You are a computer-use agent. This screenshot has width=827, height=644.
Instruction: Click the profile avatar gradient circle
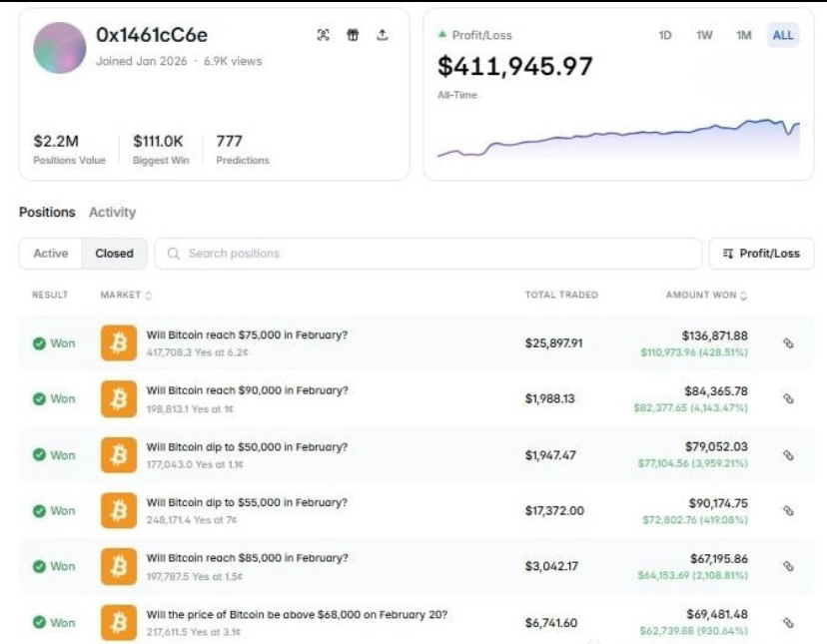click(x=60, y=48)
